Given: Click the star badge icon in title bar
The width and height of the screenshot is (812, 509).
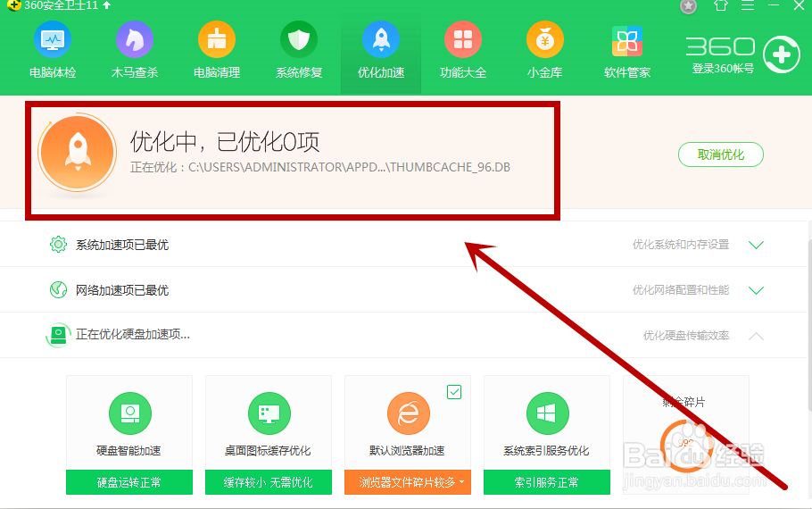Looking at the screenshot, I should (x=688, y=6).
